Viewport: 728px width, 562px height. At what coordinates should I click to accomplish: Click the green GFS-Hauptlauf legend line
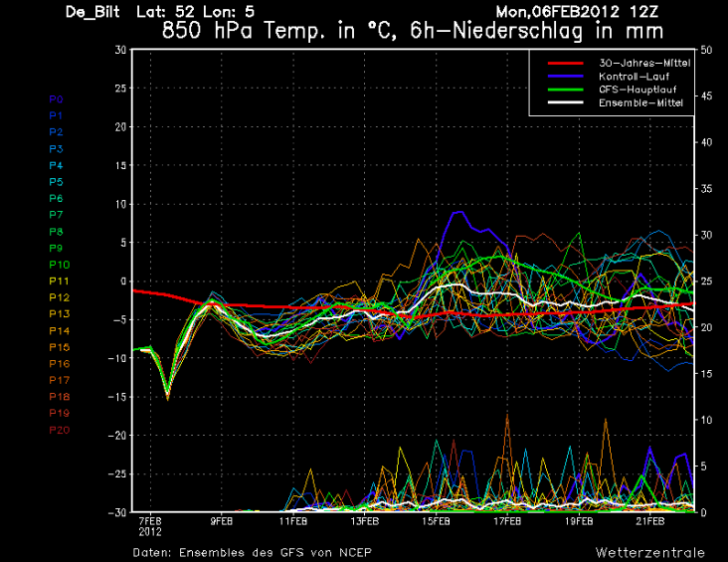click(x=565, y=90)
